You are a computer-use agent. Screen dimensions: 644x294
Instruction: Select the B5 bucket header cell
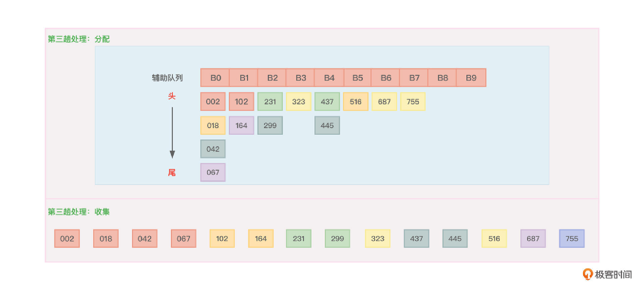[358, 78]
